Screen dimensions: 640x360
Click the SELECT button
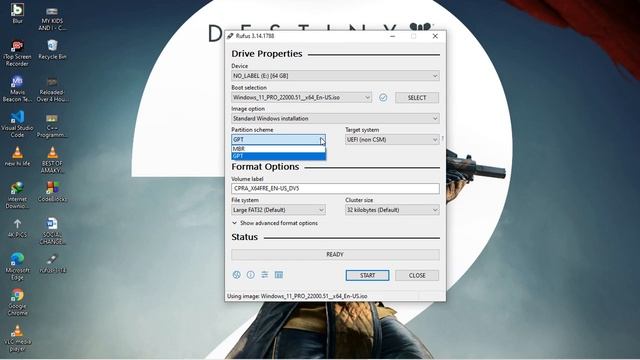[x=417, y=98]
